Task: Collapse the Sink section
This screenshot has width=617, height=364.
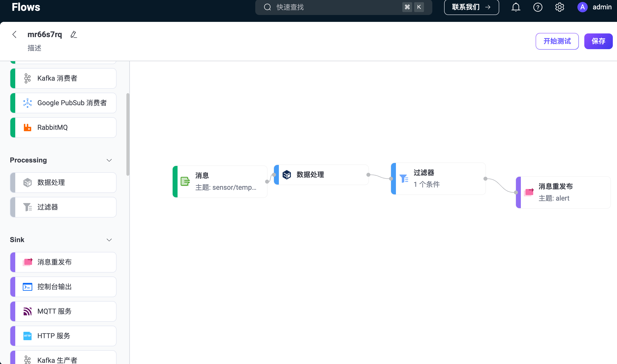Action: pyautogui.click(x=109, y=240)
